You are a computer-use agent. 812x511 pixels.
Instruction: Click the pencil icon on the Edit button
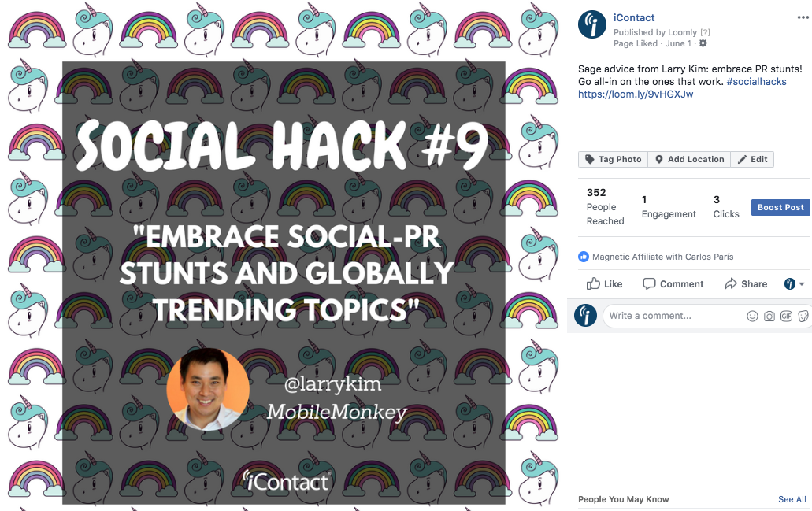pyautogui.click(x=741, y=159)
